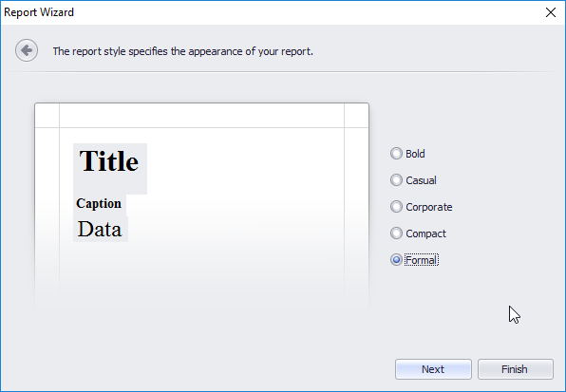Image resolution: width=566 pixels, height=392 pixels.
Task: Click the report style description text
Action: 182,51
